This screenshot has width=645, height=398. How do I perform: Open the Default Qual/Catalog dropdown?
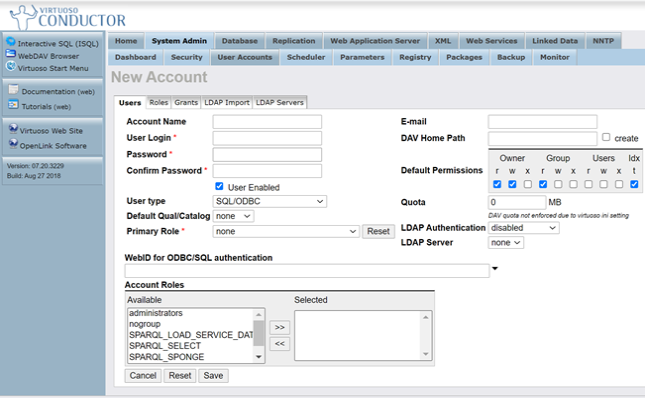pyautogui.click(x=233, y=216)
